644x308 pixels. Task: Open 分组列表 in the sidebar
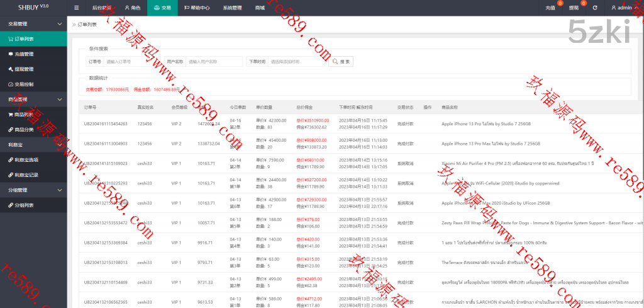(x=24, y=205)
